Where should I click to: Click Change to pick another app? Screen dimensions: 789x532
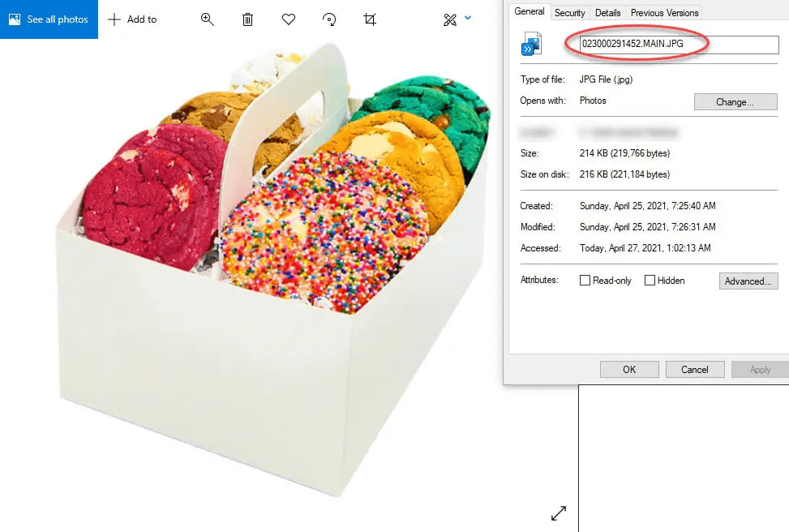(x=735, y=101)
